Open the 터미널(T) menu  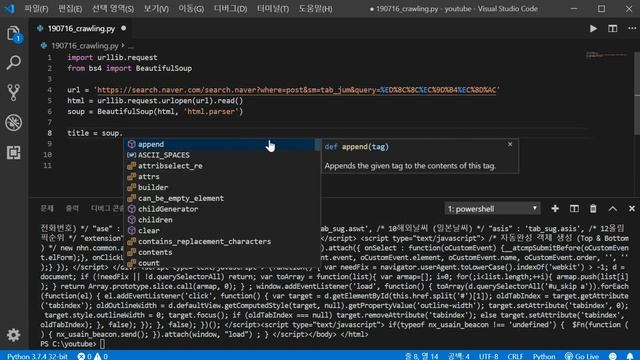coord(273,9)
